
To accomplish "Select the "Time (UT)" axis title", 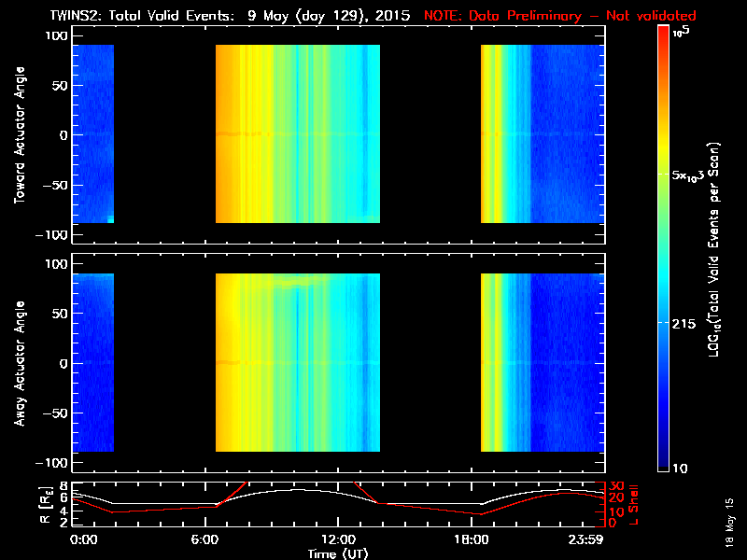I will coord(338,553).
